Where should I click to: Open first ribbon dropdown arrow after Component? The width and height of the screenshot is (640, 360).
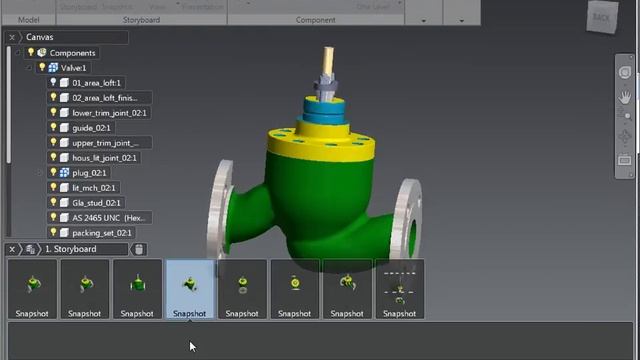(x=424, y=20)
